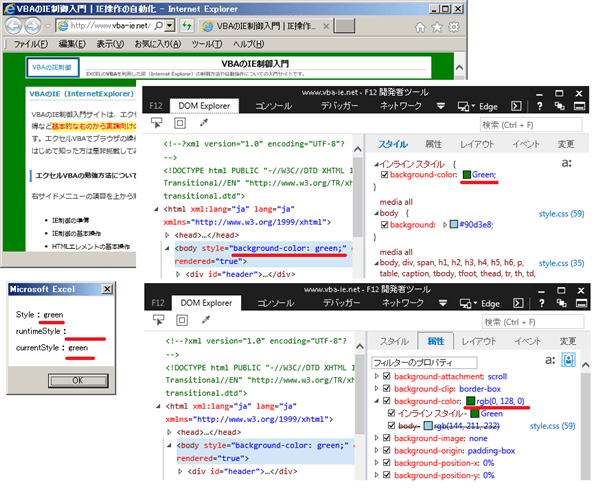This screenshot has width=600, height=489.
Task: Click the #90d3e8 light blue color swatch
Action: [x=454, y=225]
